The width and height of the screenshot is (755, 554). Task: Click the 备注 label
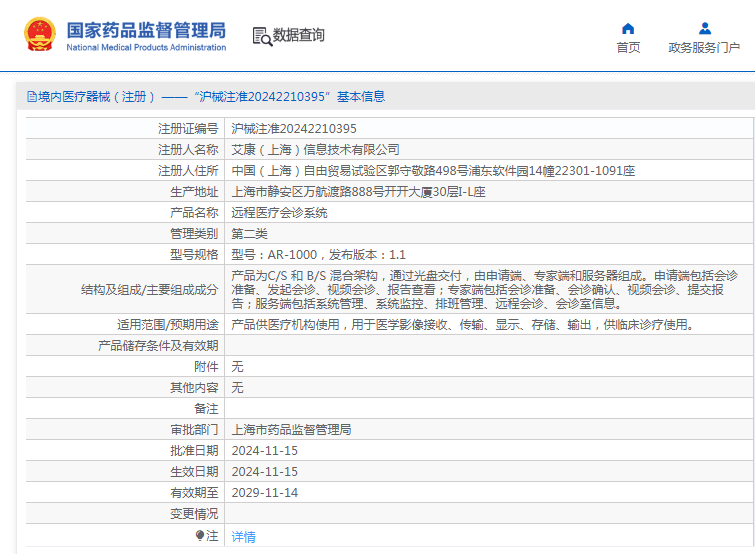point(206,409)
